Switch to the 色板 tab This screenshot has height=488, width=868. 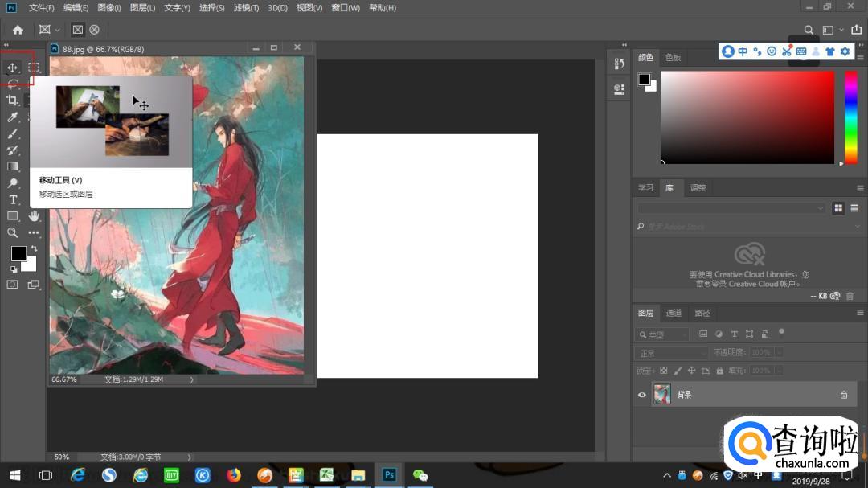pyautogui.click(x=673, y=58)
